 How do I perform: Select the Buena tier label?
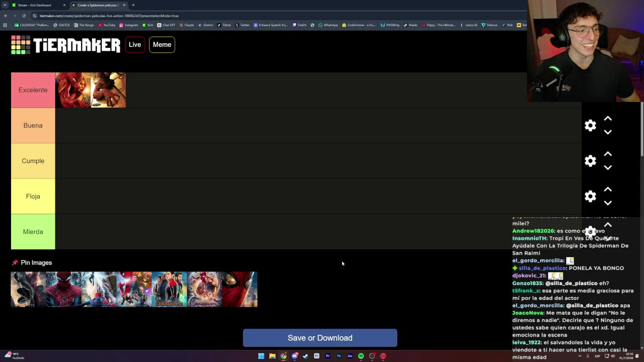click(33, 125)
